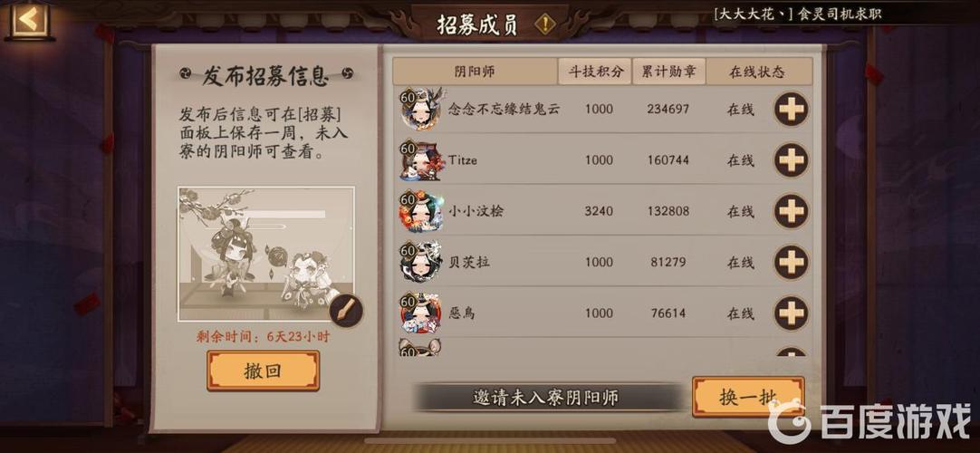Viewport: 980px width, 453px height.
Task: Sort by 斗技积分 column header
Action: 595,72
